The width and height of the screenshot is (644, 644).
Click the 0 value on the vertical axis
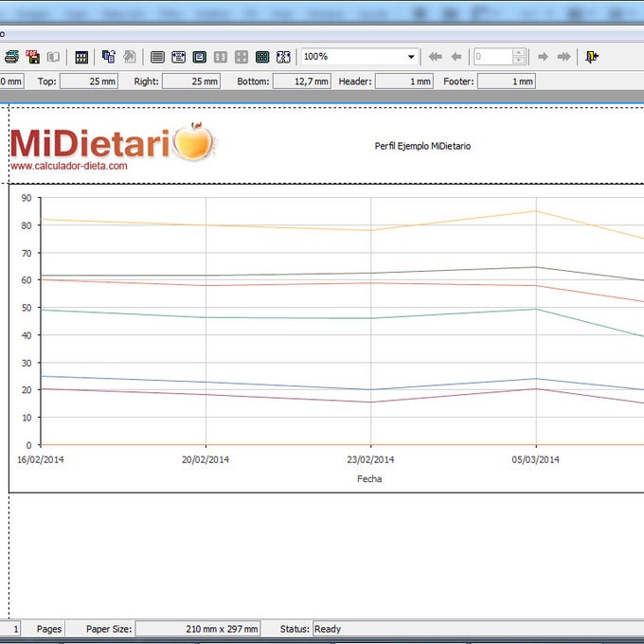(28, 445)
